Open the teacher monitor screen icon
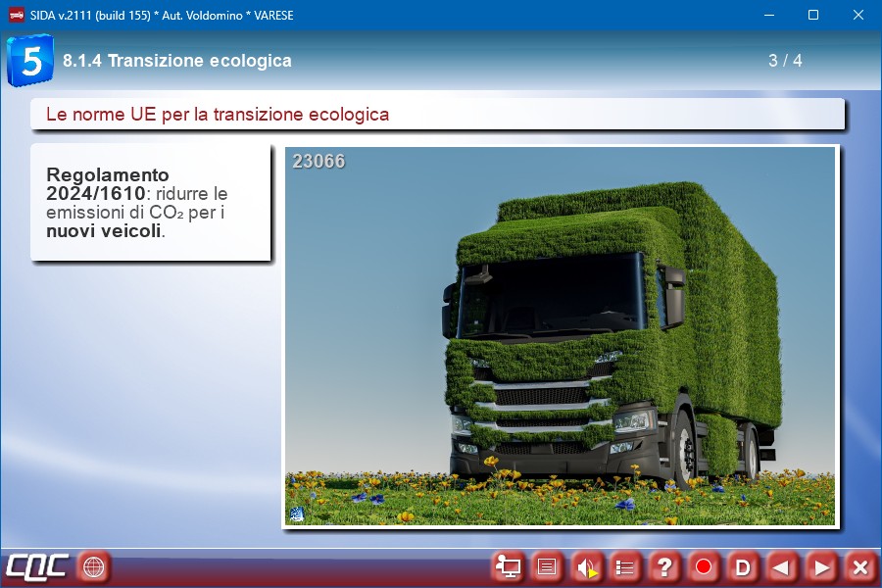882x588 pixels. 508,566
